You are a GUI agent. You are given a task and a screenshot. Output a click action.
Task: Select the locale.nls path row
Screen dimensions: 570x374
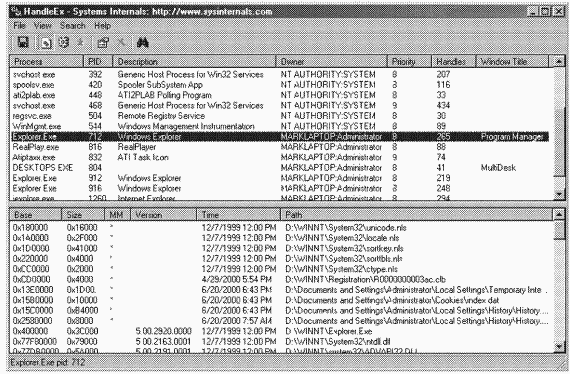tap(281, 238)
